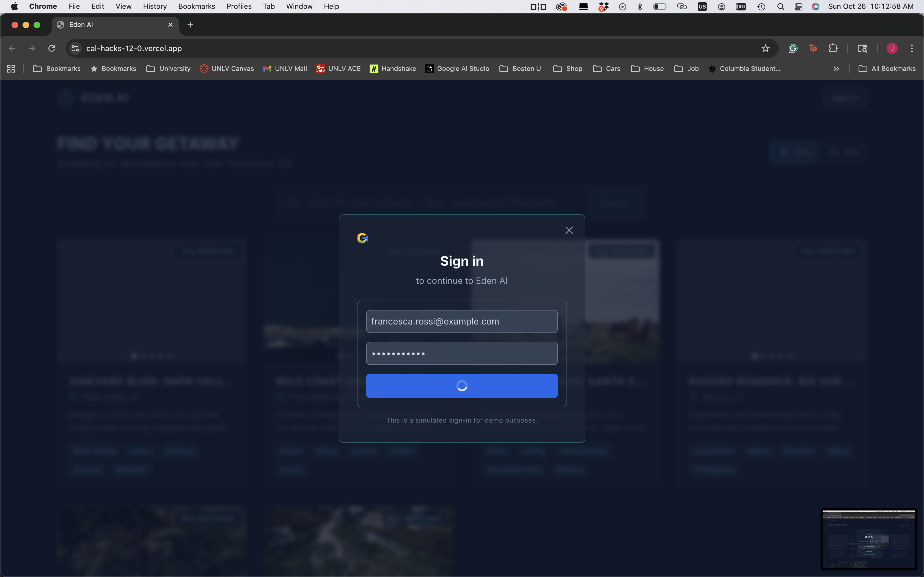The height and width of the screenshot is (577, 924).
Task: Open a new tab with plus button
Action: click(190, 25)
